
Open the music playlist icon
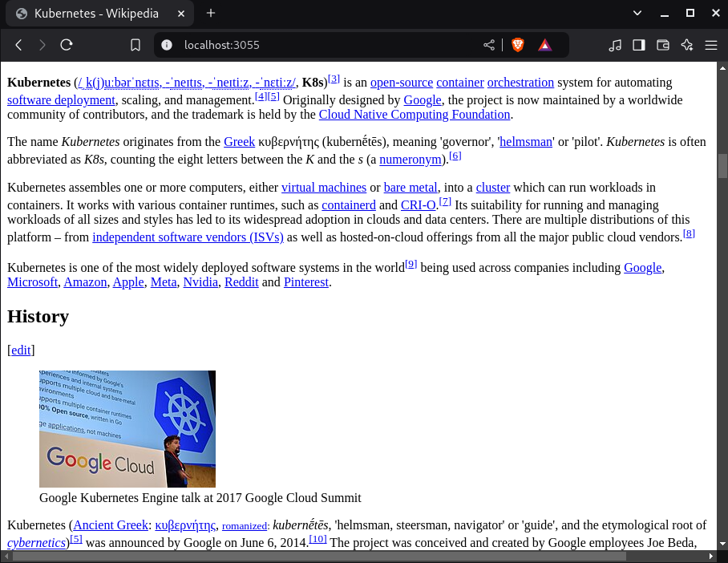615,45
